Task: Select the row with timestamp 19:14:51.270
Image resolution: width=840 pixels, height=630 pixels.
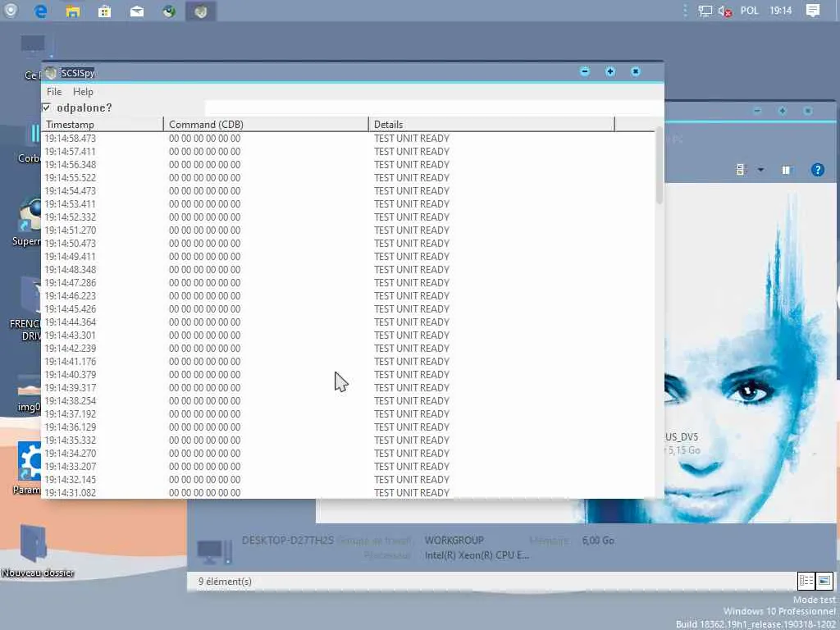Action: tap(348, 231)
